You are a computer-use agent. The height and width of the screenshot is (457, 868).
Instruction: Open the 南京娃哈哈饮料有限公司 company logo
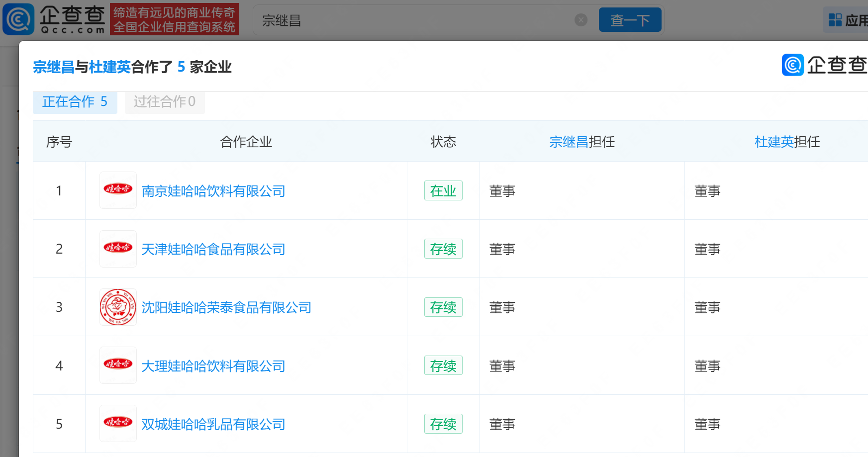click(118, 190)
